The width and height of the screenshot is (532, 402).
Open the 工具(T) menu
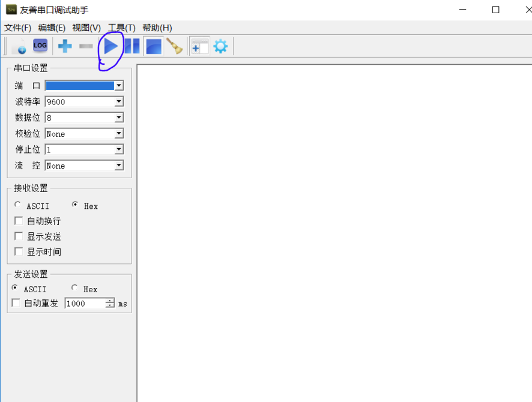[x=121, y=28]
